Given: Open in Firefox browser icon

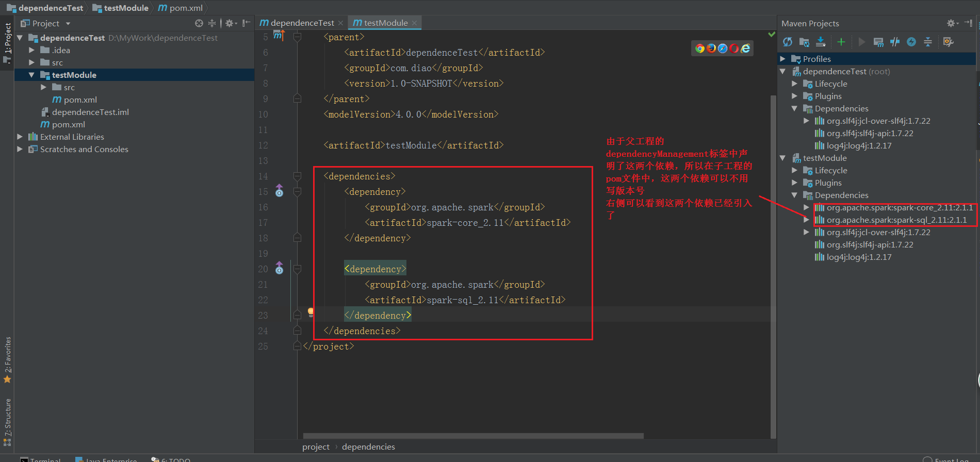Looking at the screenshot, I should coord(711,48).
